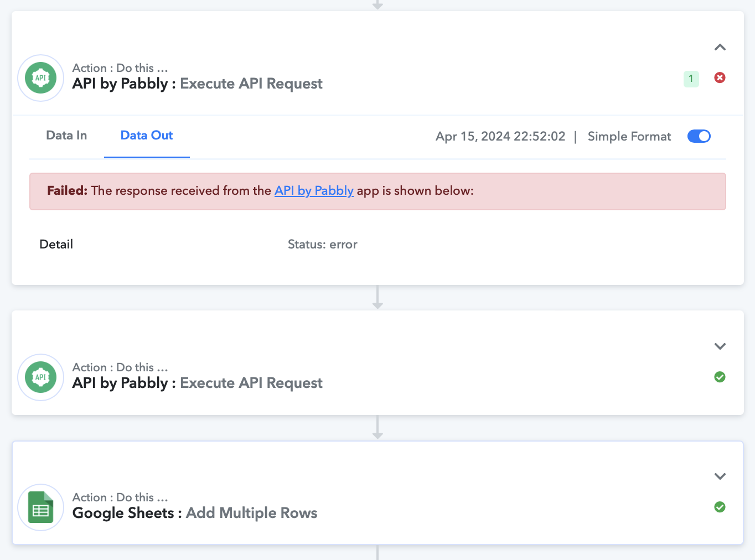Image resolution: width=755 pixels, height=560 pixels.
Task: Click the green badge showing 1
Action: click(691, 79)
